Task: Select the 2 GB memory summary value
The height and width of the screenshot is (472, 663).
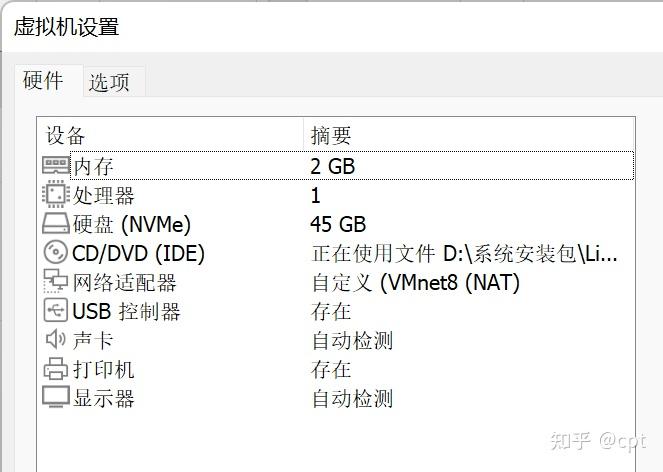Action: (332, 166)
